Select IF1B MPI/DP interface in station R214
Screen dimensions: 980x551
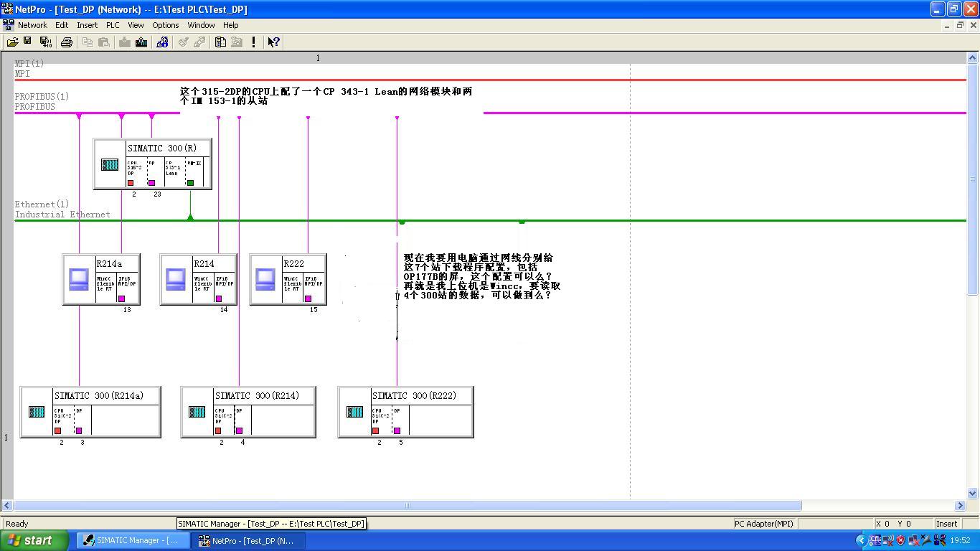(225, 287)
